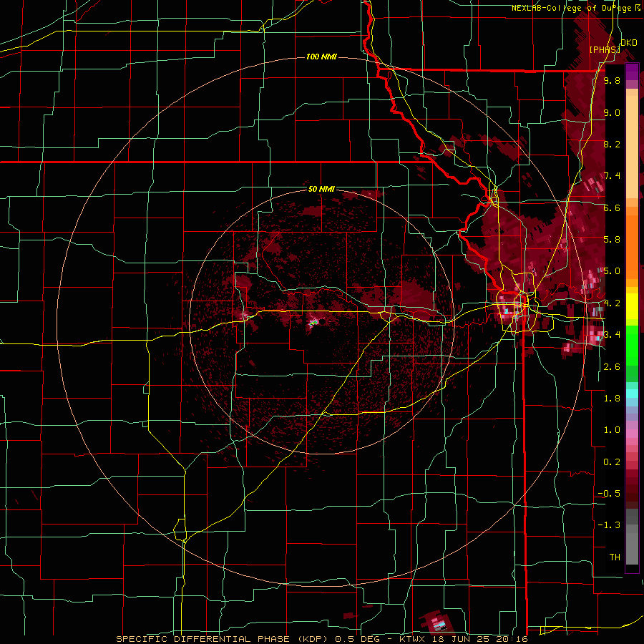Click the radar site at center of rings
Image resolution: width=644 pixels, height=644 pixels.
pyautogui.click(x=321, y=321)
